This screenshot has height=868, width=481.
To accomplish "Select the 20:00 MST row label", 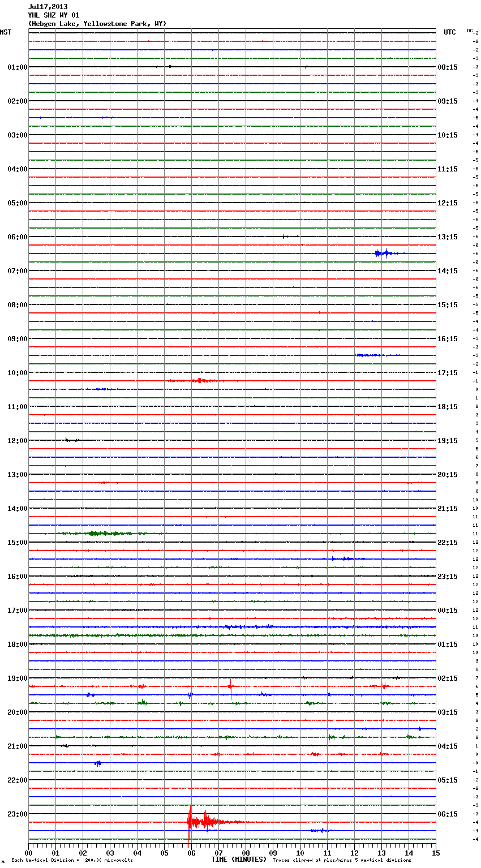I will pos(18,712).
